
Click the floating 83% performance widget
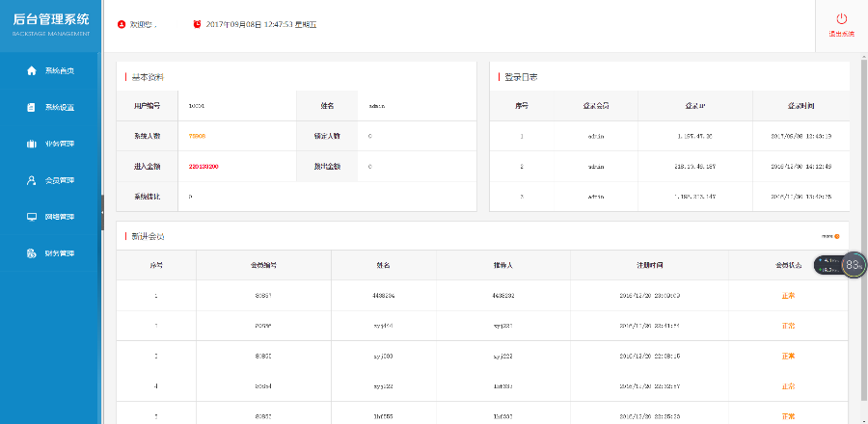(854, 265)
